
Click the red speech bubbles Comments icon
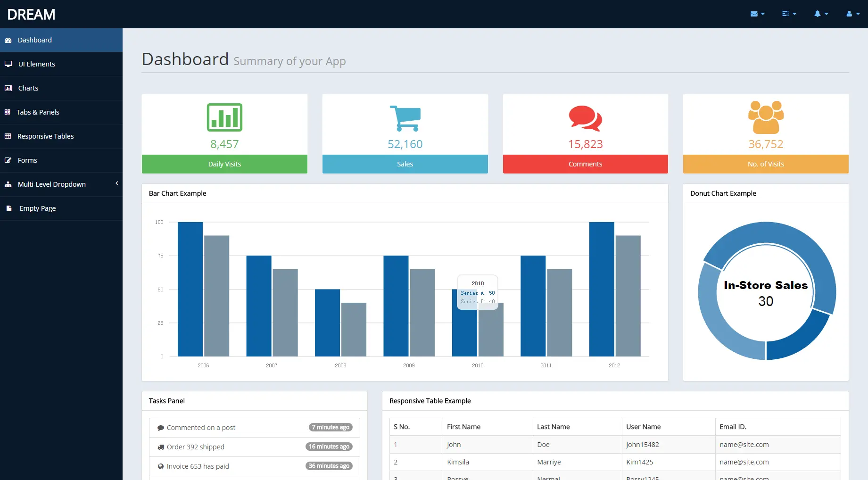coord(585,118)
